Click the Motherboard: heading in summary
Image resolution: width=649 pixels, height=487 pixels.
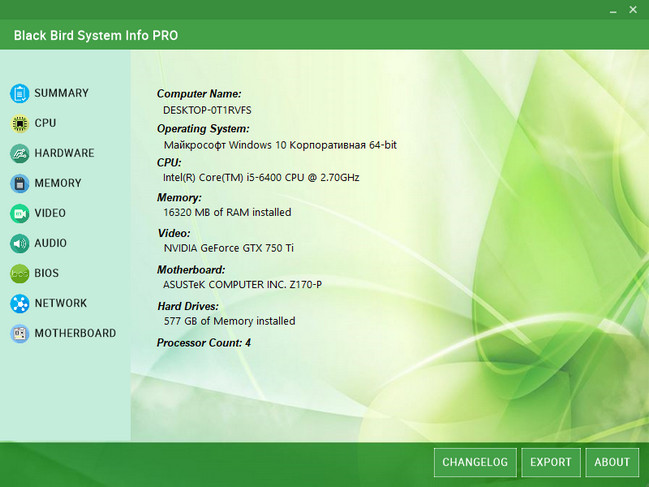[191, 270]
